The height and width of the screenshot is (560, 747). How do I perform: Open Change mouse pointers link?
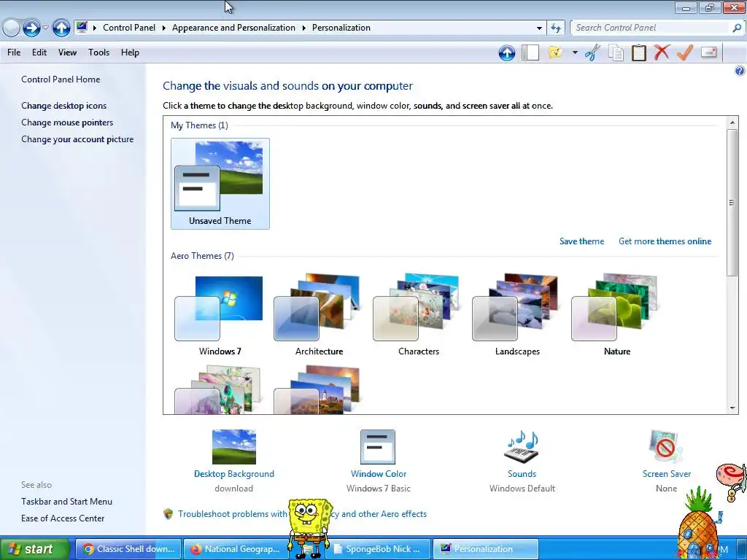click(x=67, y=122)
